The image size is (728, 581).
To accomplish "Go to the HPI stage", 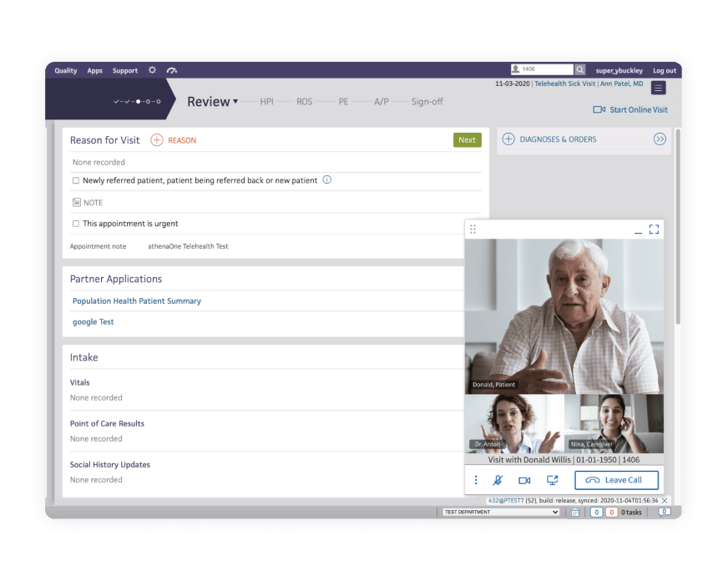I will click(266, 102).
